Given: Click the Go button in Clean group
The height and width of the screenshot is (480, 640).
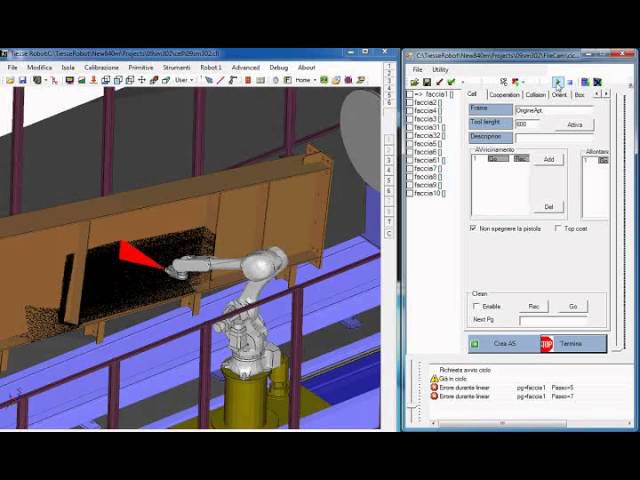Looking at the screenshot, I should (573, 307).
